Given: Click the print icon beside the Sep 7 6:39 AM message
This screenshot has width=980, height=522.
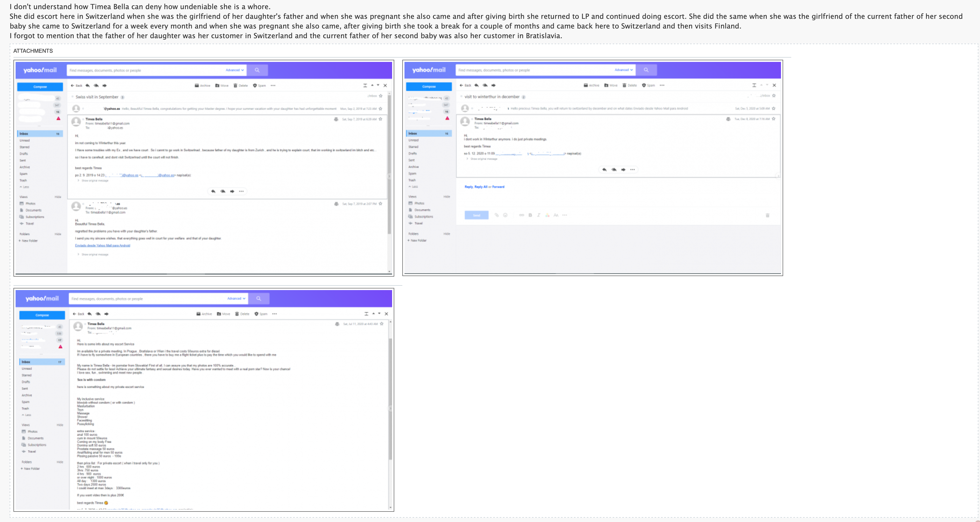Looking at the screenshot, I should (336, 119).
